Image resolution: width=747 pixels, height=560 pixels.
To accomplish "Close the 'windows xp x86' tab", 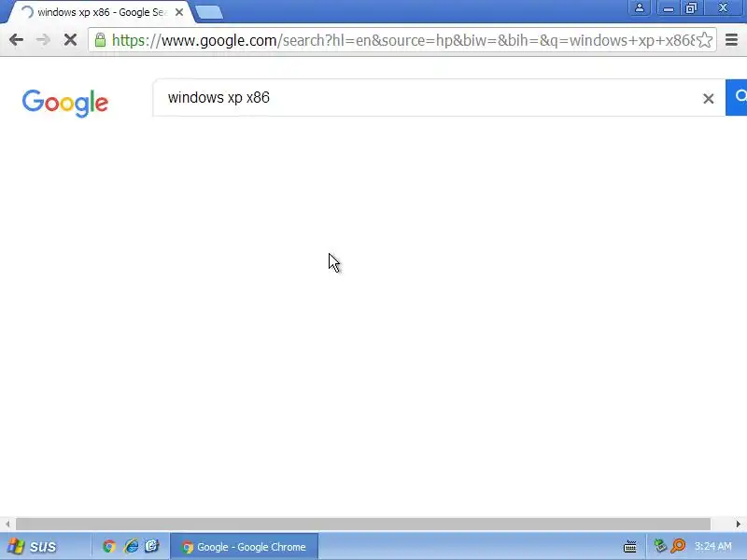I will click(179, 12).
